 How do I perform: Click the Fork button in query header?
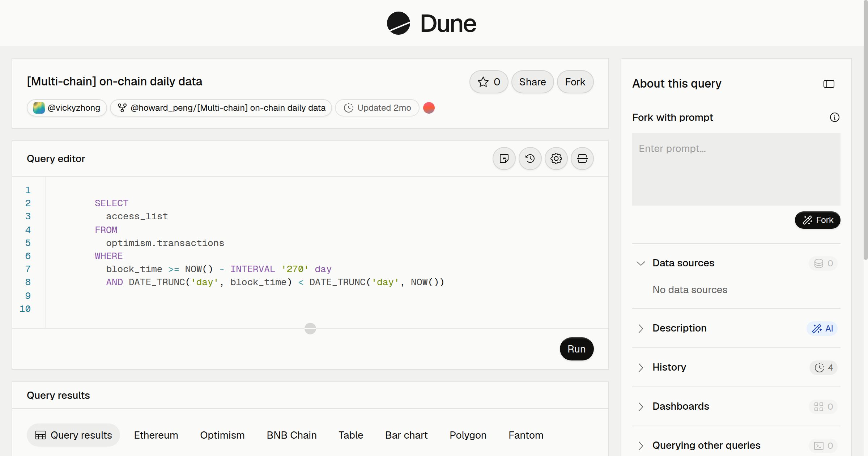click(575, 82)
